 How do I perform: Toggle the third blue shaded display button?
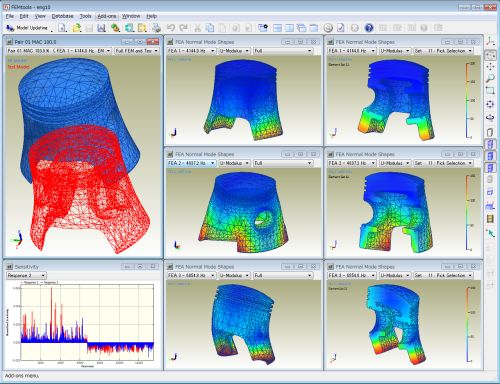click(x=490, y=168)
